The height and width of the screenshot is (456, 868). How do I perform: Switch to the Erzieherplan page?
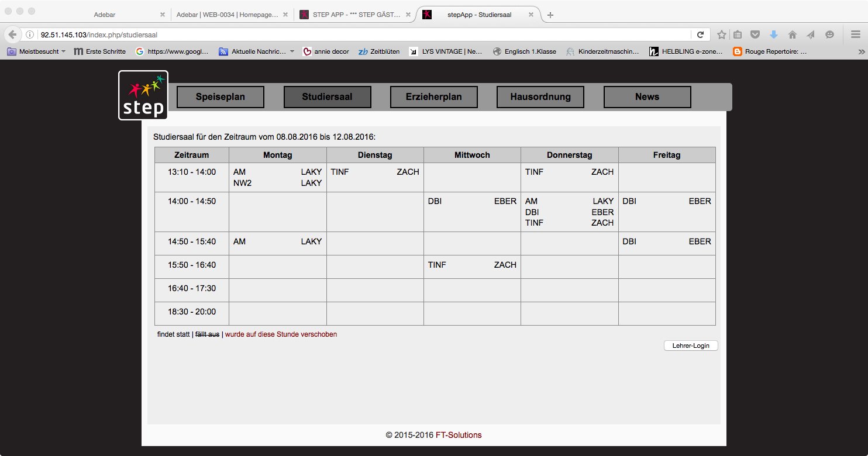[x=433, y=97]
